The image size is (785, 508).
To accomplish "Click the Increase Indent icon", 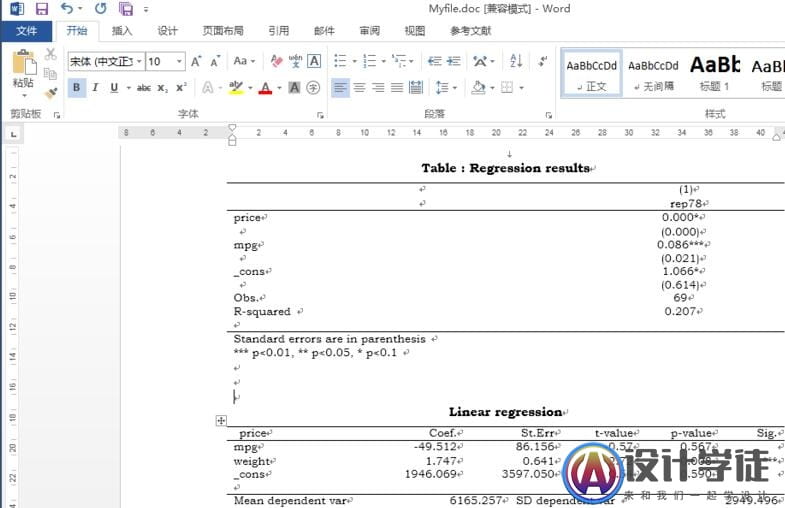I will click(x=453, y=61).
